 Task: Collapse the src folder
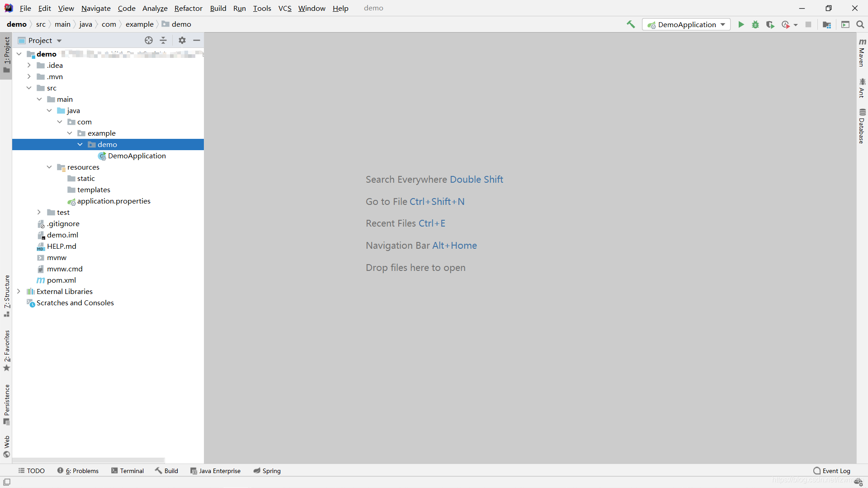[29, 88]
